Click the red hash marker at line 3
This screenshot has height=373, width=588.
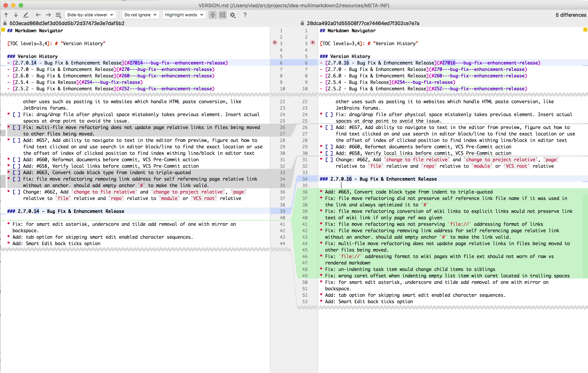coord(275,42)
